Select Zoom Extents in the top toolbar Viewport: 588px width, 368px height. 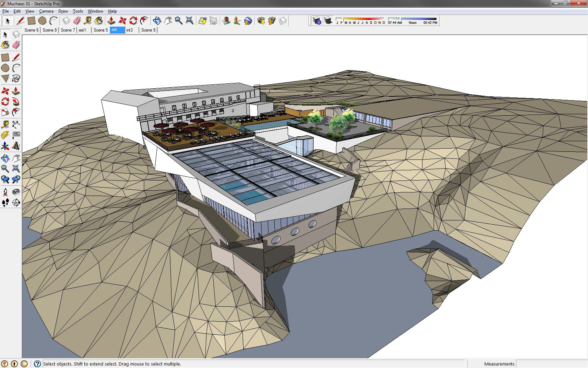tap(189, 21)
